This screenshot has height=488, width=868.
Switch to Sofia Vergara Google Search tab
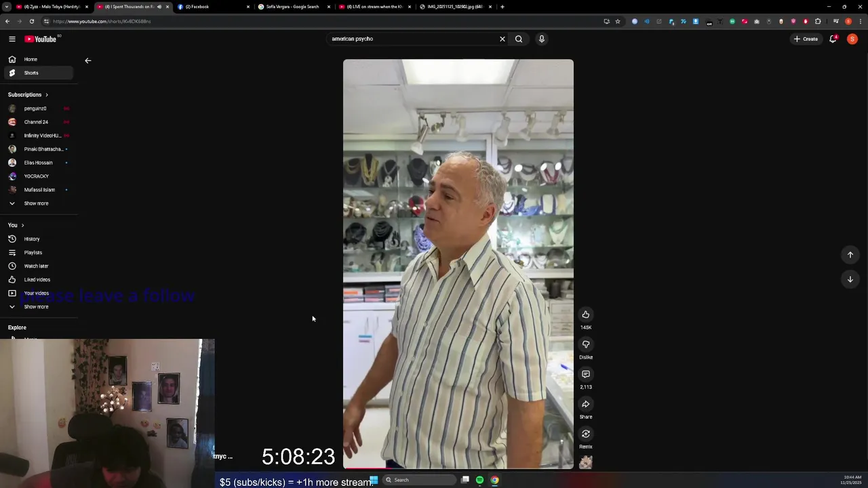pyautogui.click(x=293, y=7)
